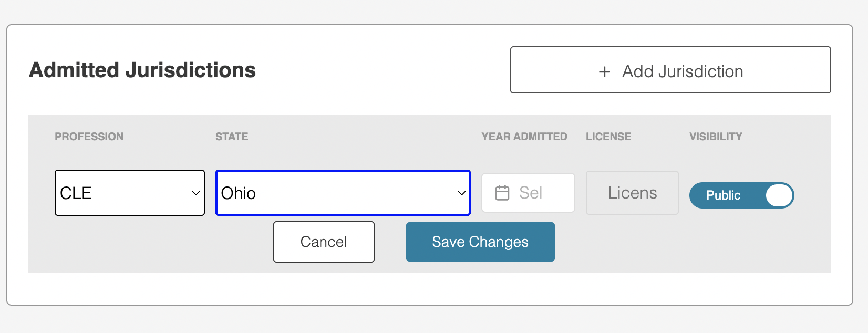Viewport: 868px width, 333px height.
Task: Click the STATE column header
Action: click(232, 137)
